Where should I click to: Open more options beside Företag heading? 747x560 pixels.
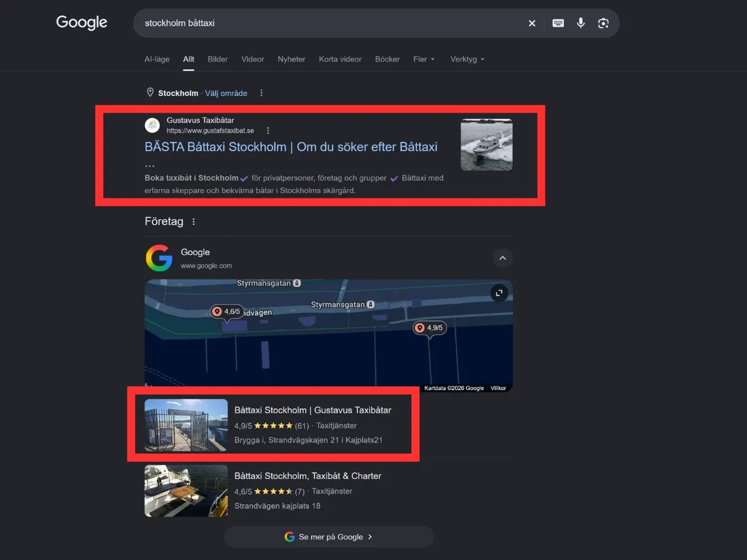click(x=194, y=222)
